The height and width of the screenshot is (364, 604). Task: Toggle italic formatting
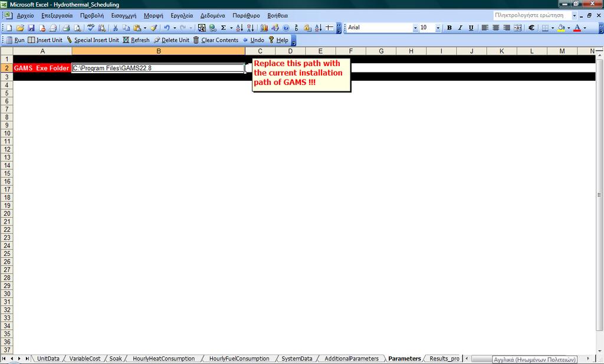click(460, 28)
